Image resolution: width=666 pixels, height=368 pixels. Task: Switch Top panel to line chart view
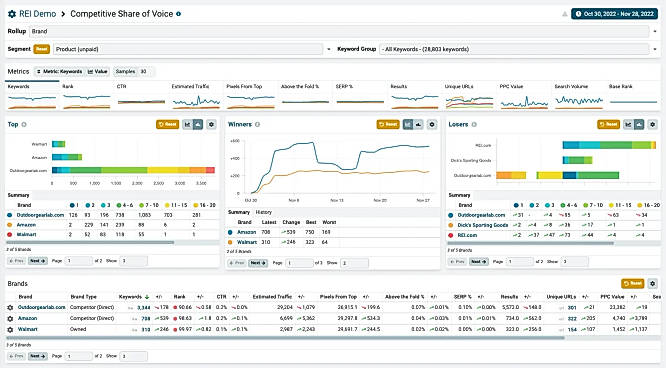click(187, 125)
